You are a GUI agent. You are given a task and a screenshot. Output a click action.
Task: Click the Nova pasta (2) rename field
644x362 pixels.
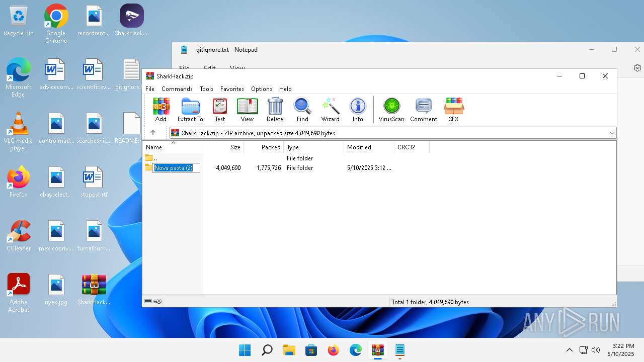[176, 168]
